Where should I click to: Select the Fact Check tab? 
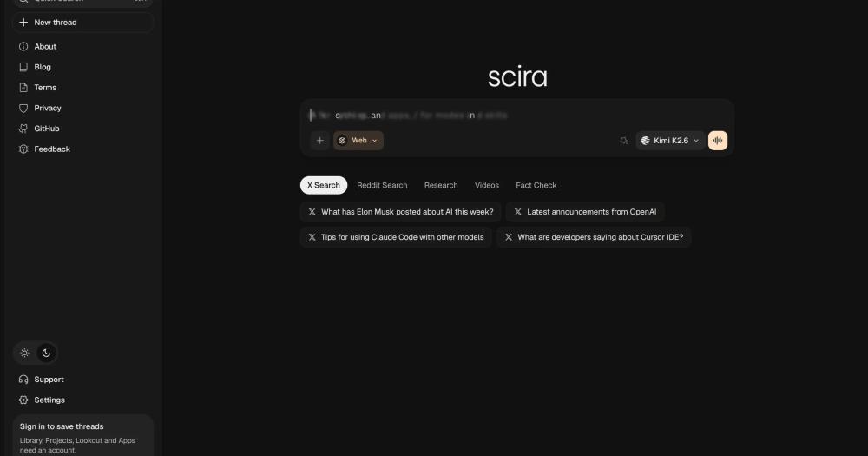(x=536, y=186)
